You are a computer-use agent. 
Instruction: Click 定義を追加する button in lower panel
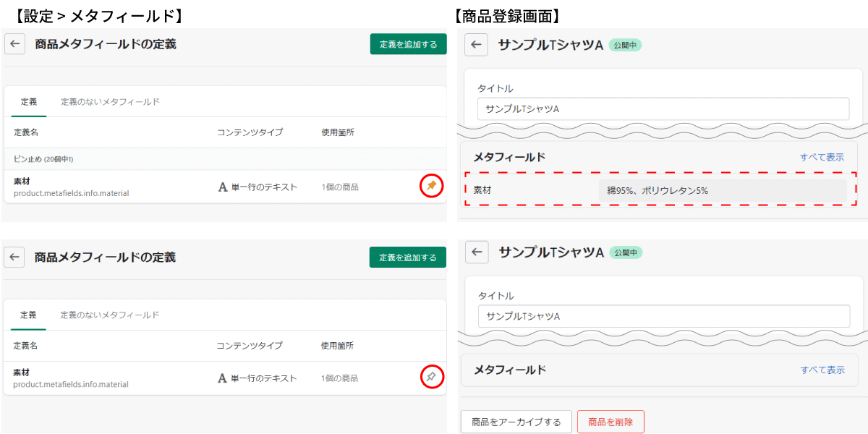click(408, 257)
